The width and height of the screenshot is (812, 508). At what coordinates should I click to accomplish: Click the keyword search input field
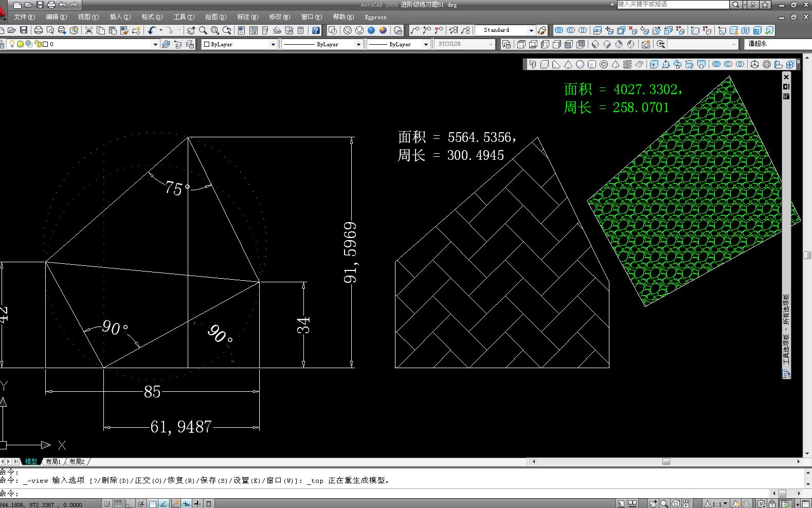[673, 5]
